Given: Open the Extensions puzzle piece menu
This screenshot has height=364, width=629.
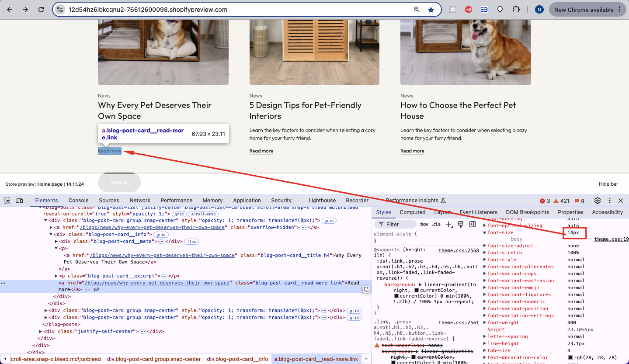Looking at the screenshot, I should coord(516,10).
